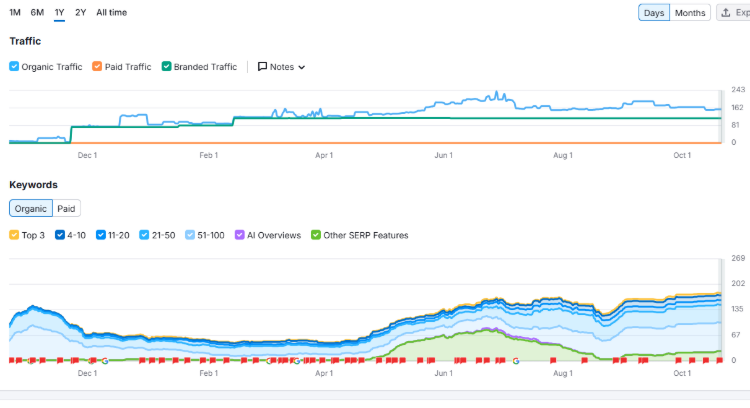Toggle the Organic Traffic checkbox
This screenshot has height=408, width=750.
14,66
